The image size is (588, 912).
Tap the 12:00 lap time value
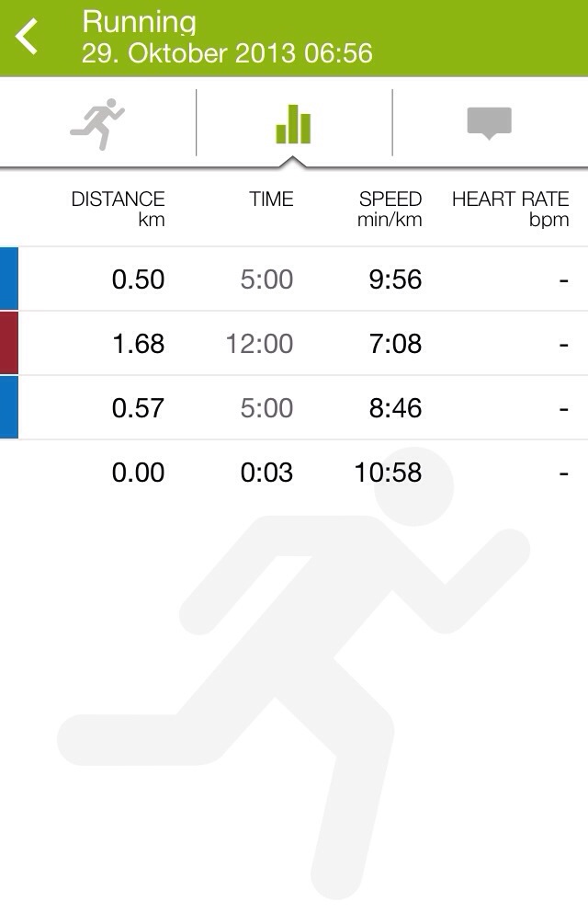point(260,344)
